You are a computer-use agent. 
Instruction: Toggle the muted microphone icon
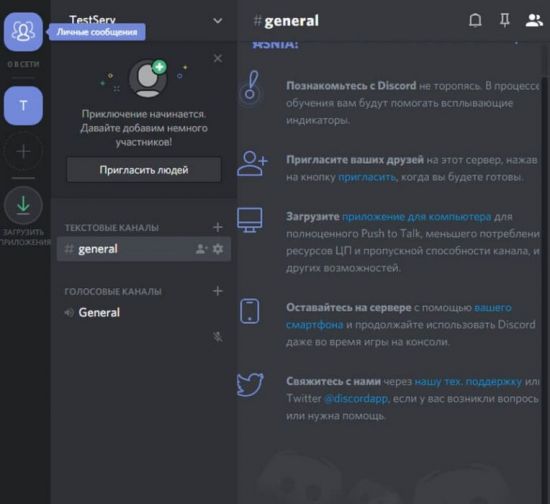(217, 337)
